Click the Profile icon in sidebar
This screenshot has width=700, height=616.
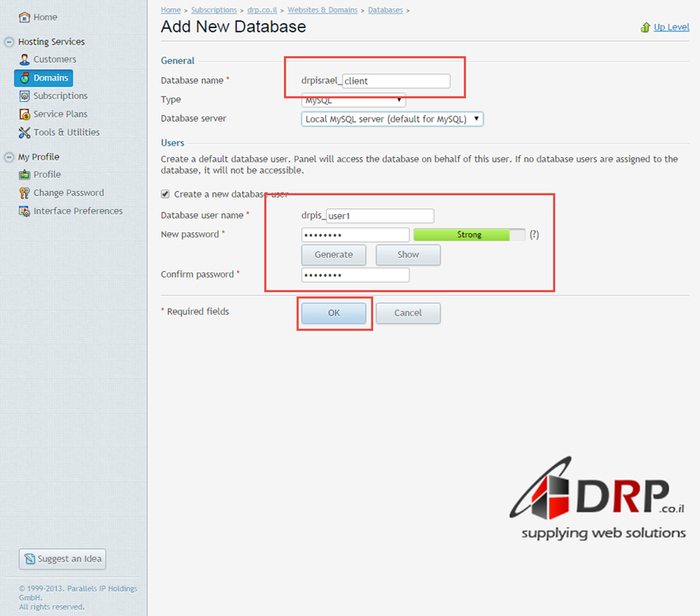point(25,175)
